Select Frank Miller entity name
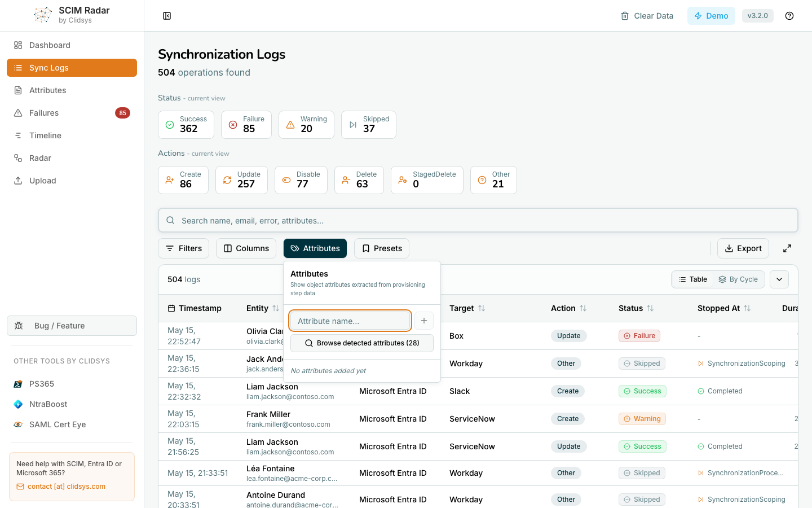812x508 pixels. pos(268,414)
